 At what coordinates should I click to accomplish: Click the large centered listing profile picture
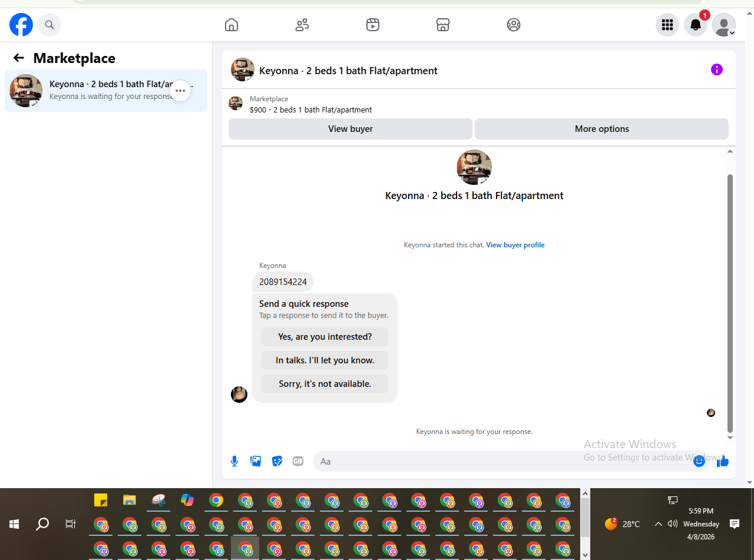tap(474, 167)
